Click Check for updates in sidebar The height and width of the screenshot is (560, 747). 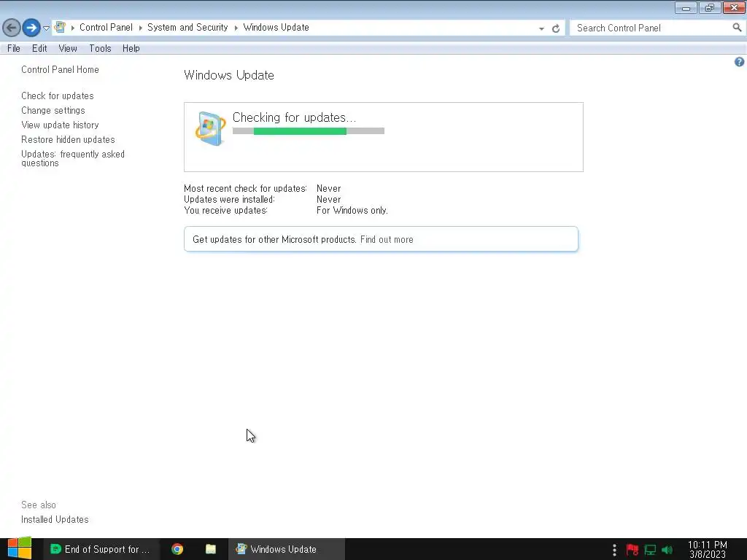tap(57, 96)
